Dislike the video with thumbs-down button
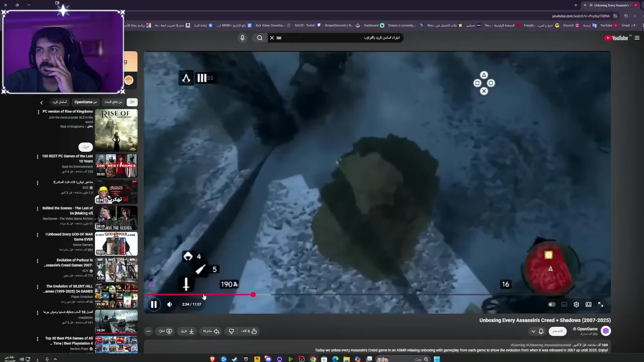Screen dimensions: 644x362 [x=231, y=331]
